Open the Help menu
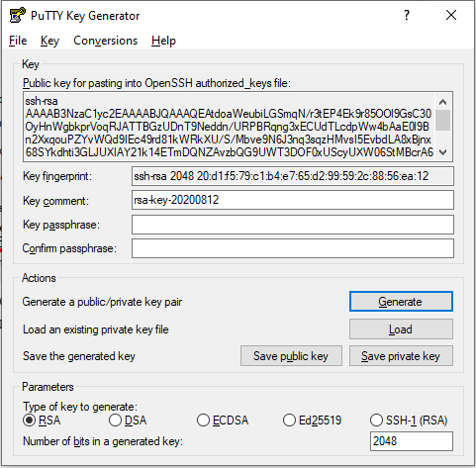 163,41
